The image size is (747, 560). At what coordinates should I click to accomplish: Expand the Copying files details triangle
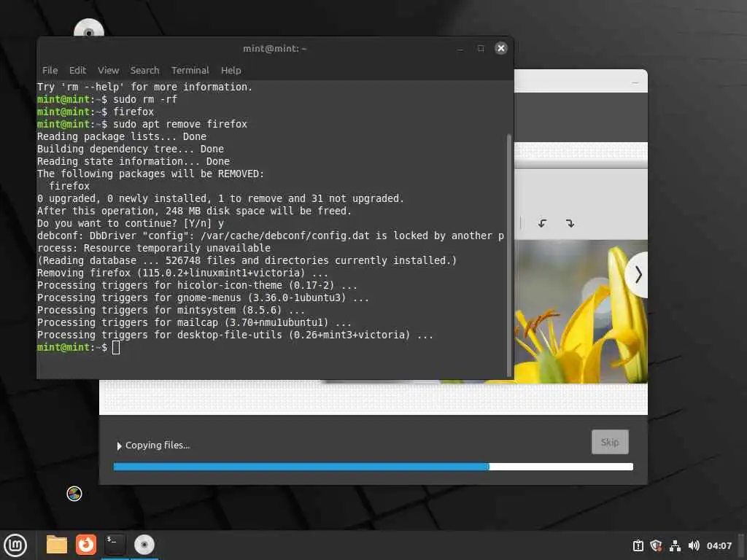(x=119, y=446)
